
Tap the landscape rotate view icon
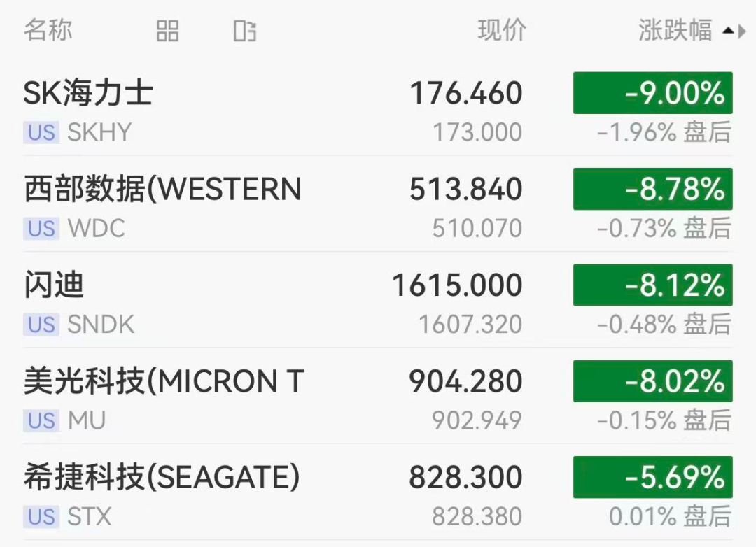245,31
